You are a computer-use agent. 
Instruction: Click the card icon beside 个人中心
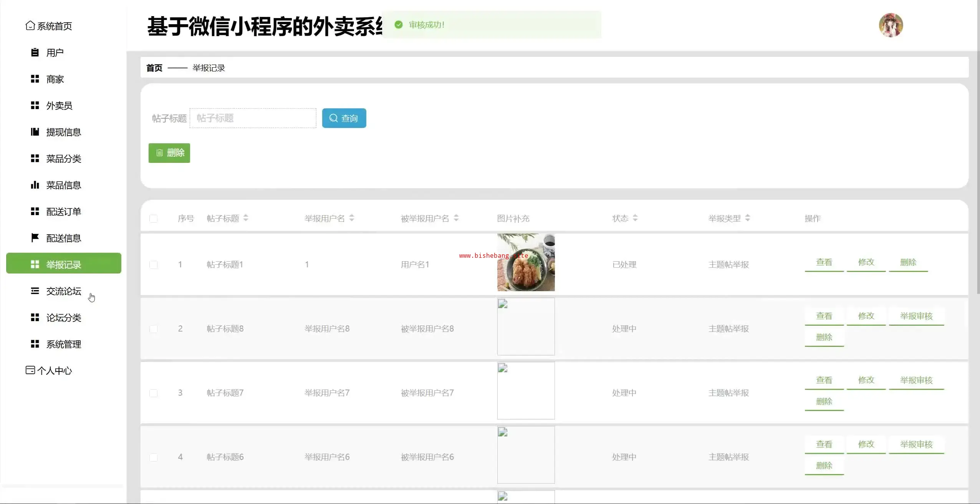click(x=30, y=370)
